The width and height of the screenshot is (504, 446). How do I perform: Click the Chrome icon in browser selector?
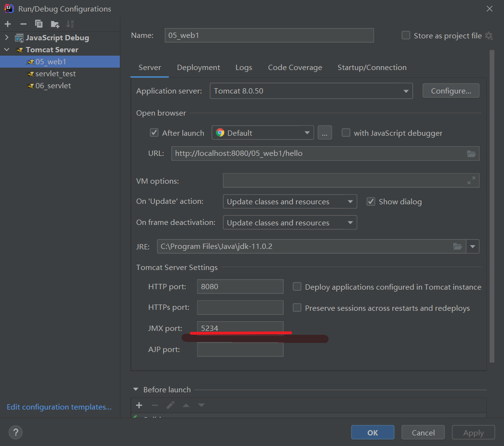(220, 133)
